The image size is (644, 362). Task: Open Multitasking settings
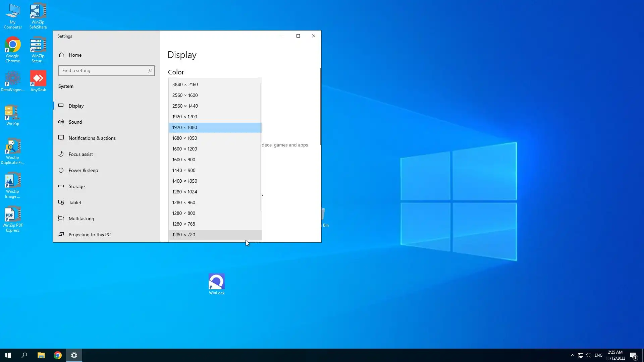[81, 219]
